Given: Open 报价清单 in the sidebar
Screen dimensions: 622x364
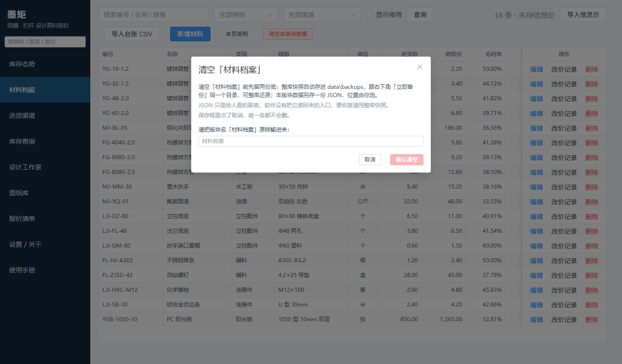Looking at the screenshot, I should (45, 219).
